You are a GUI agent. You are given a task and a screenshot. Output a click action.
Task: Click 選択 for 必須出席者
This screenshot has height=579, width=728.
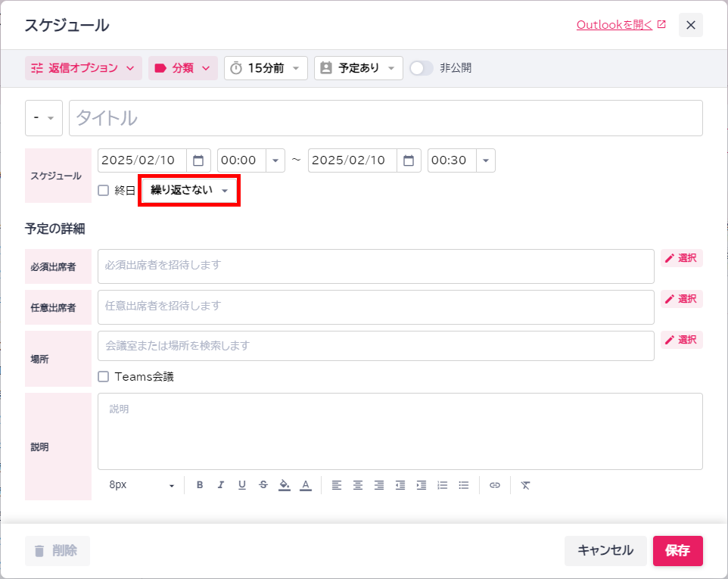coord(682,258)
